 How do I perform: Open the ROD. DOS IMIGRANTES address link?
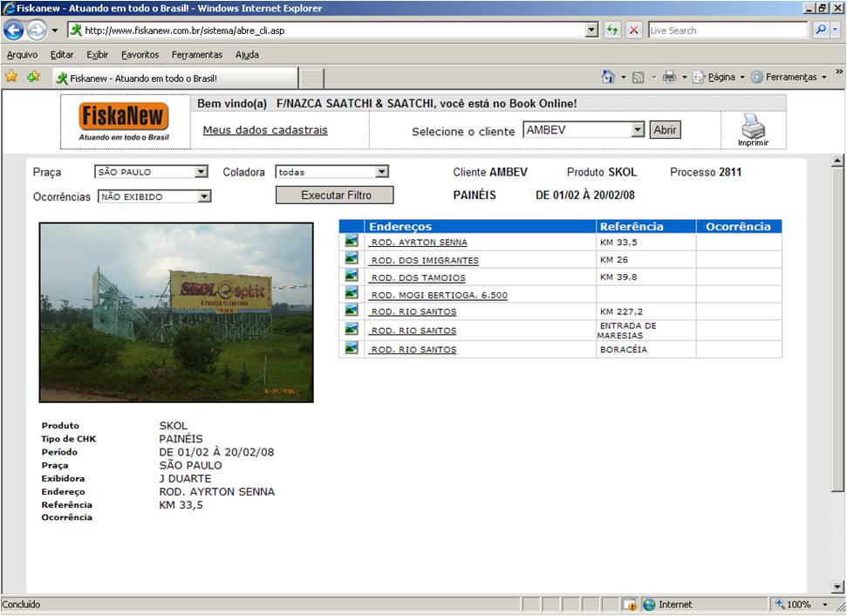(x=425, y=261)
